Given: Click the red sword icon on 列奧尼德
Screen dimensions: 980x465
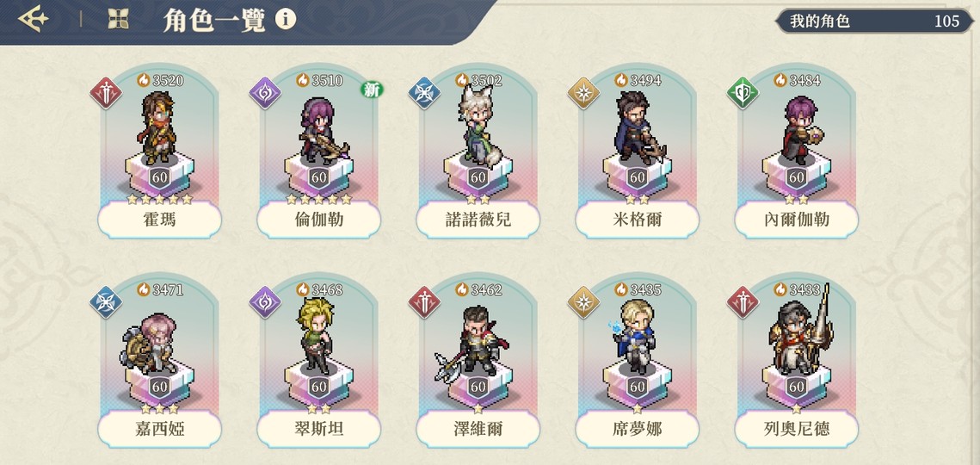Looking at the screenshot, I should (x=743, y=303).
